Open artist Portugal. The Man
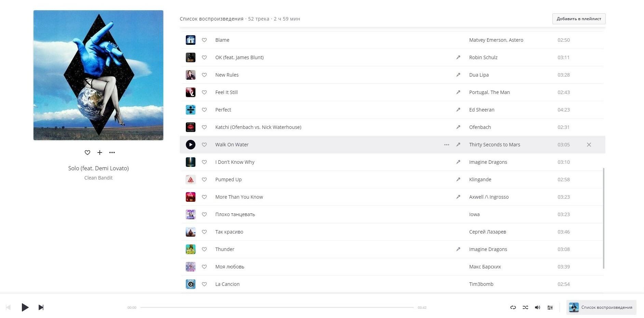This screenshot has height=318, width=644. 489,92
